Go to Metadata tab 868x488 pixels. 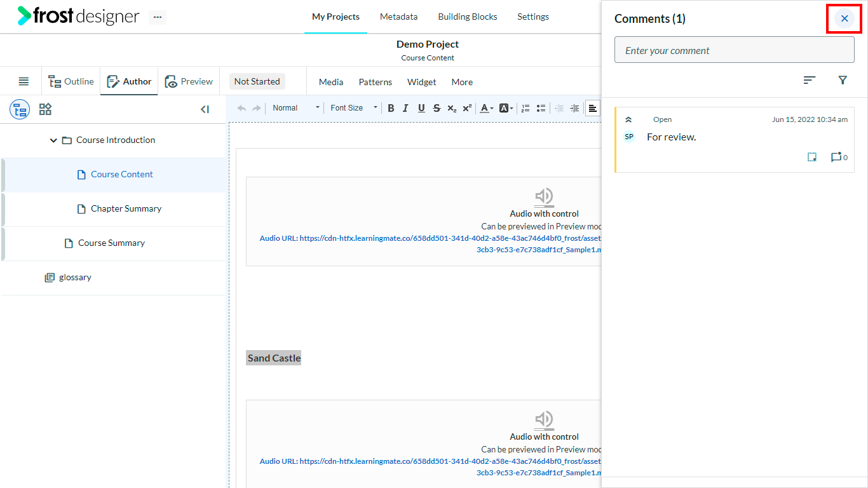[x=399, y=17]
